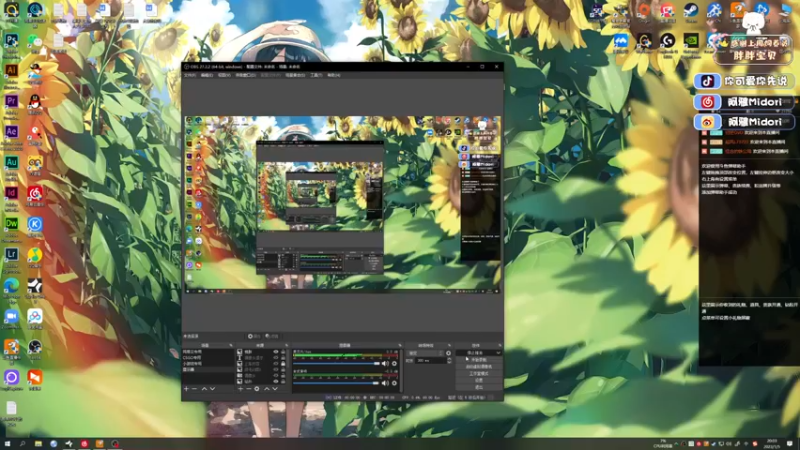Open the Adobe Audition desktop shortcut
Viewport: 800px width, 450px height.
tap(11, 163)
